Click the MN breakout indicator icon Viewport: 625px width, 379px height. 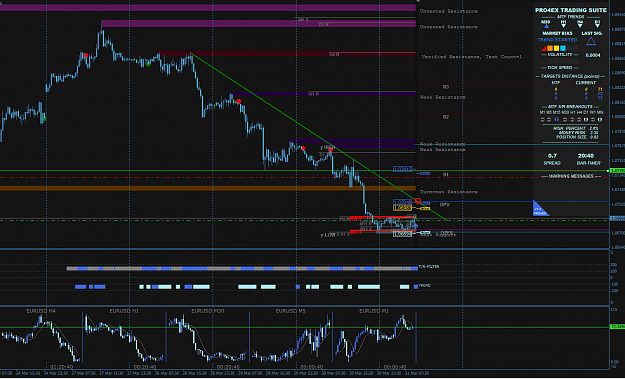tap(600, 120)
